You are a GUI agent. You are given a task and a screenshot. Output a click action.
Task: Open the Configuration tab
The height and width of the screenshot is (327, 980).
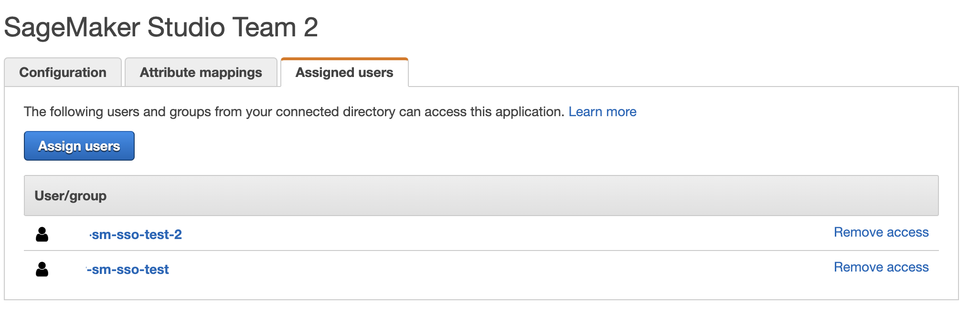(63, 73)
